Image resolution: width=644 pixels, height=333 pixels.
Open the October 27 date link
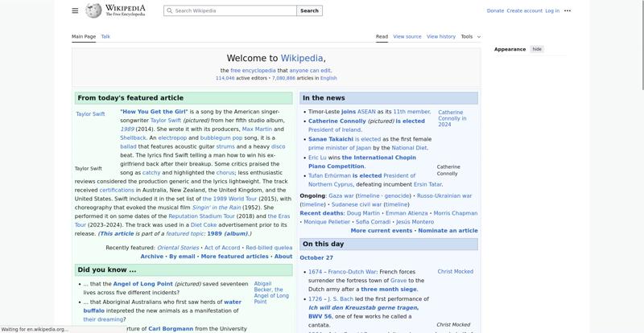tap(316, 258)
